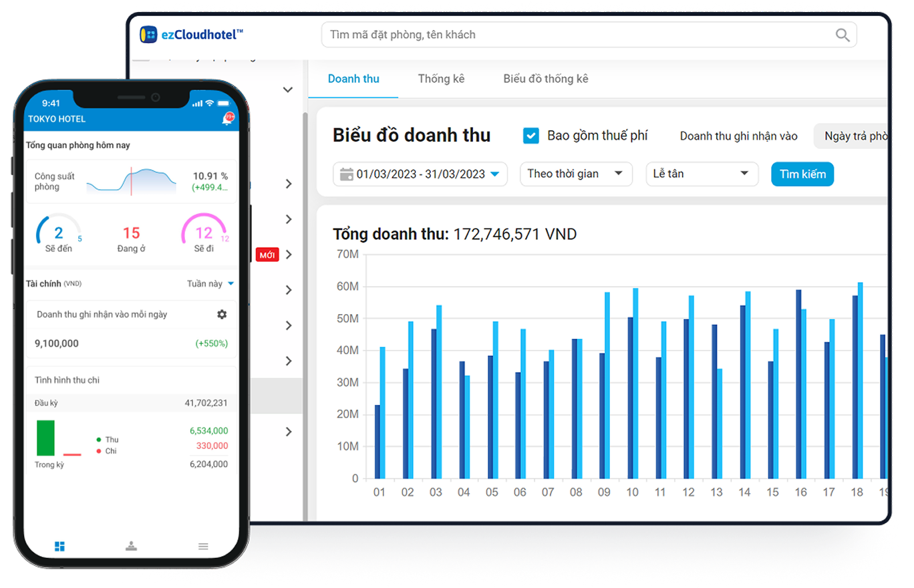Click the ezCloudhotel logo icon

[148, 35]
